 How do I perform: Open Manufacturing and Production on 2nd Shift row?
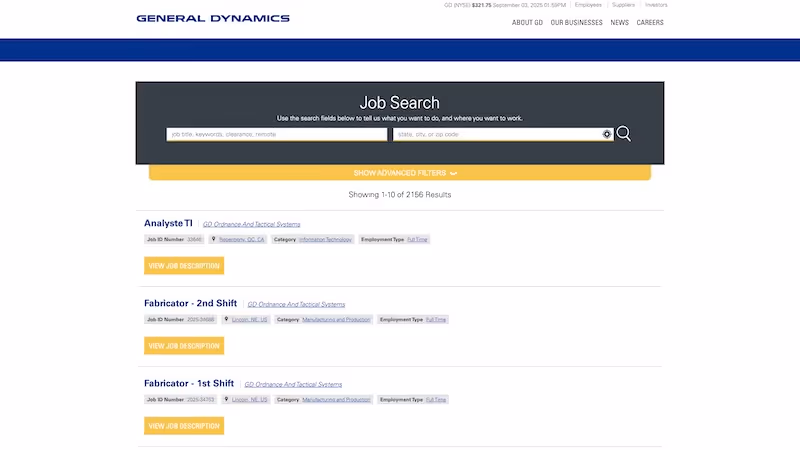point(336,319)
